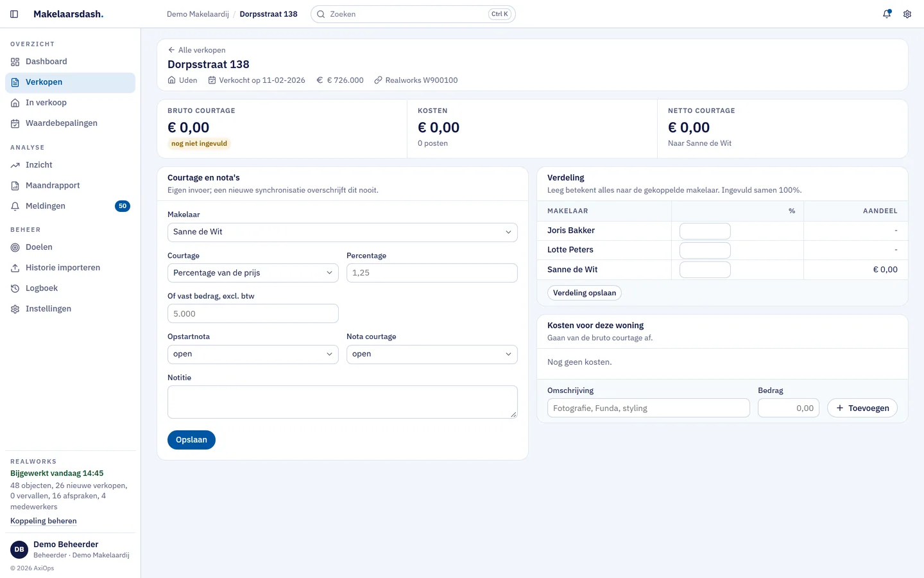Click the calendar icon beside Verkocht op
Screen dimensions: 924x578
(212, 80)
